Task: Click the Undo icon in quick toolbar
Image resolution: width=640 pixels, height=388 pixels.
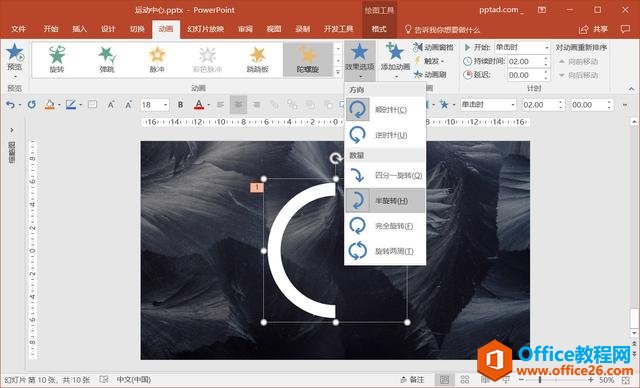Action: point(10,105)
